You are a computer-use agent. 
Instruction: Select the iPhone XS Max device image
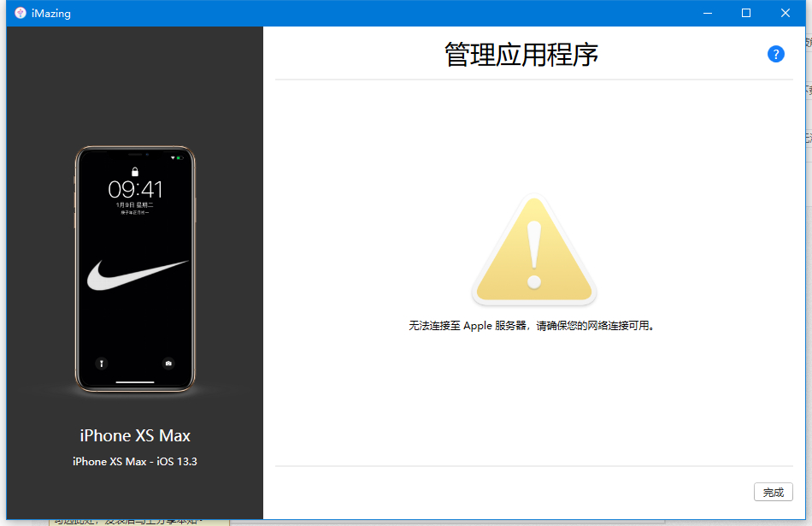pos(135,269)
